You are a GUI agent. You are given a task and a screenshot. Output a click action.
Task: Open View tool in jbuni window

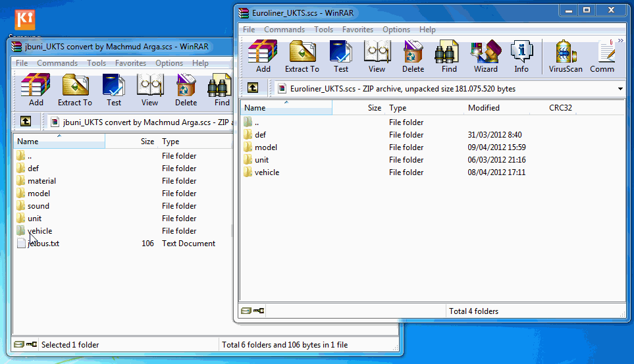click(x=149, y=90)
